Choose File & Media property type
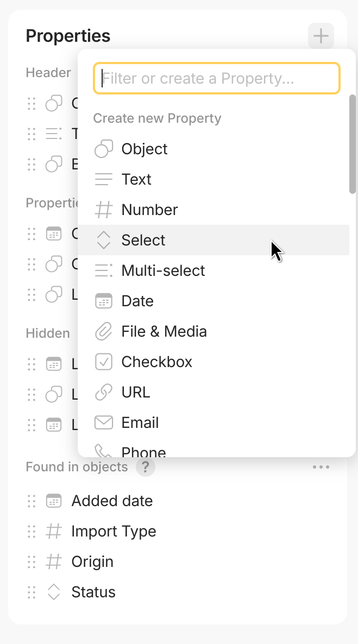 (x=164, y=331)
